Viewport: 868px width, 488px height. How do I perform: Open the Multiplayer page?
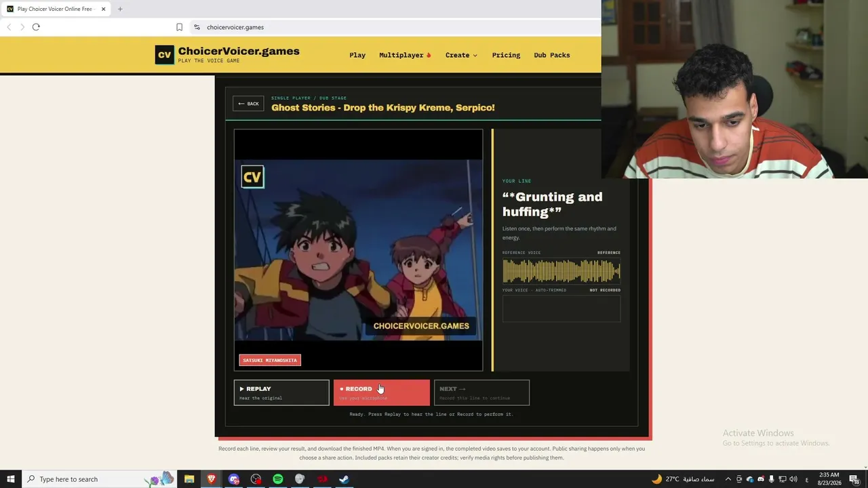click(x=405, y=55)
